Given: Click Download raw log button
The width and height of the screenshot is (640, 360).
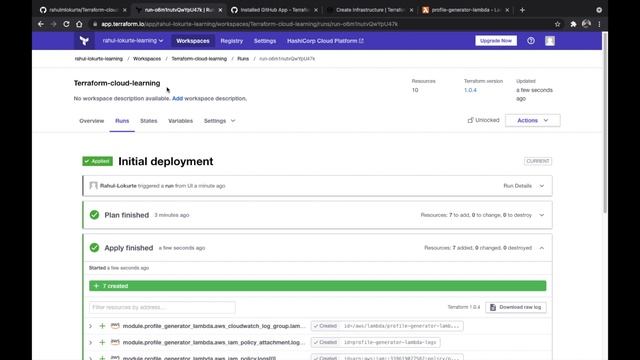Looking at the screenshot, I should pos(516,307).
